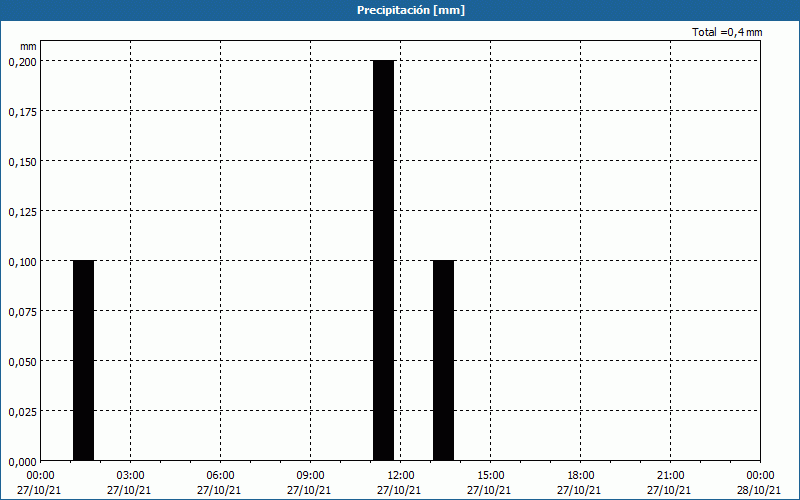Click the 15:00 x-axis time label

pos(491,476)
